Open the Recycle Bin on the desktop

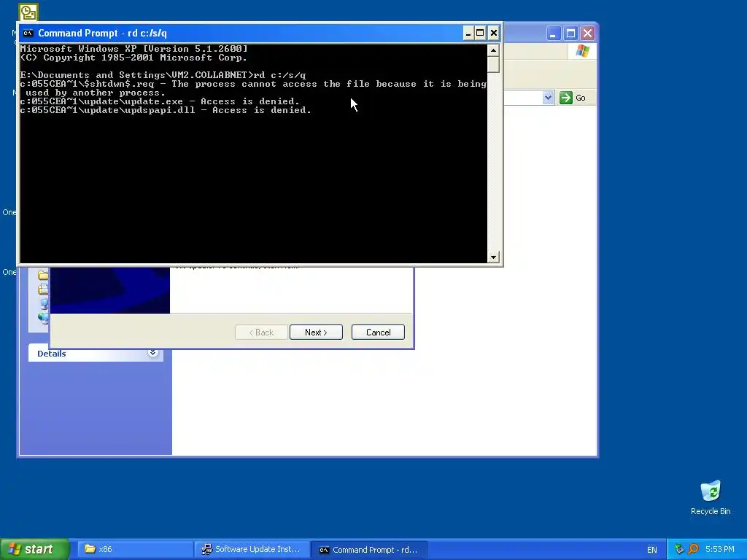click(711, 497)
